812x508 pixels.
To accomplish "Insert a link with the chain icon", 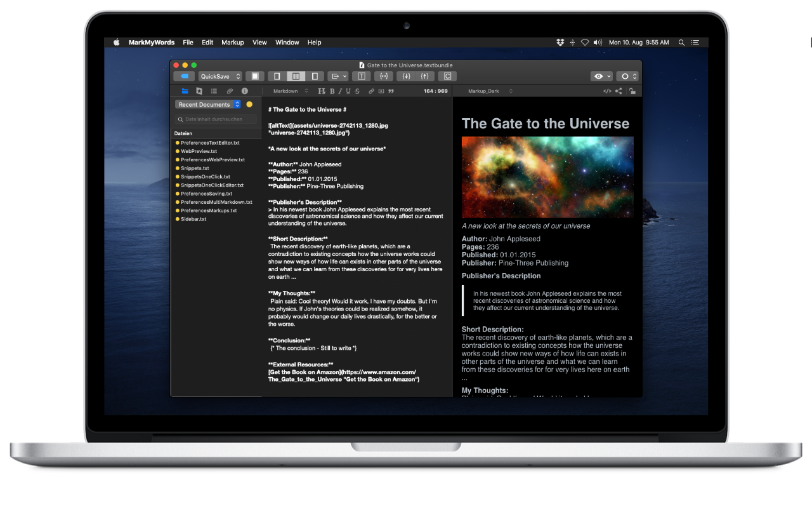I will 372,91.
